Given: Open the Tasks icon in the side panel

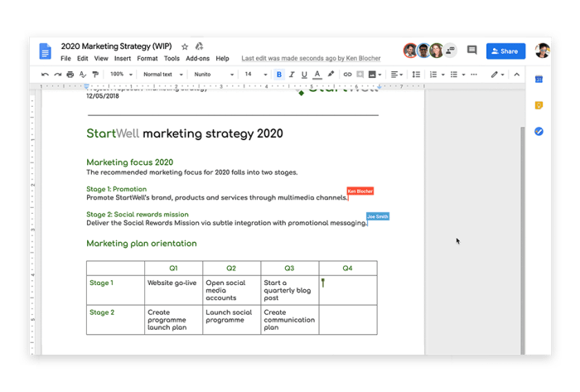Looking at the screenshot, I should [539, 132].
